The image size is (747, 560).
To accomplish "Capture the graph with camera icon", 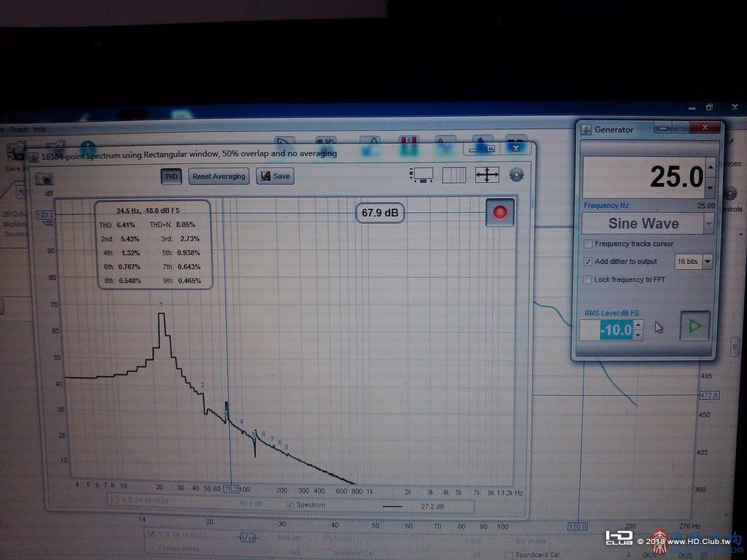I will [x=44, y=179].
